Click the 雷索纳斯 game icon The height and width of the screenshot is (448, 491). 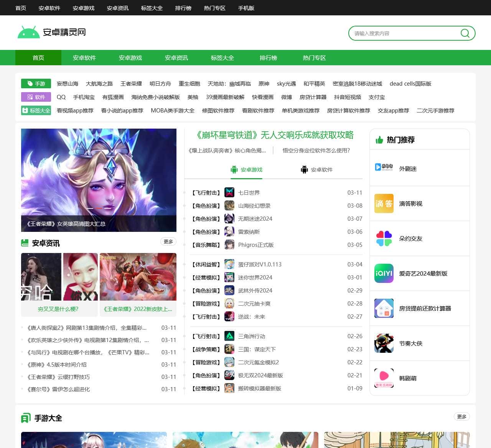pos(229,231)
